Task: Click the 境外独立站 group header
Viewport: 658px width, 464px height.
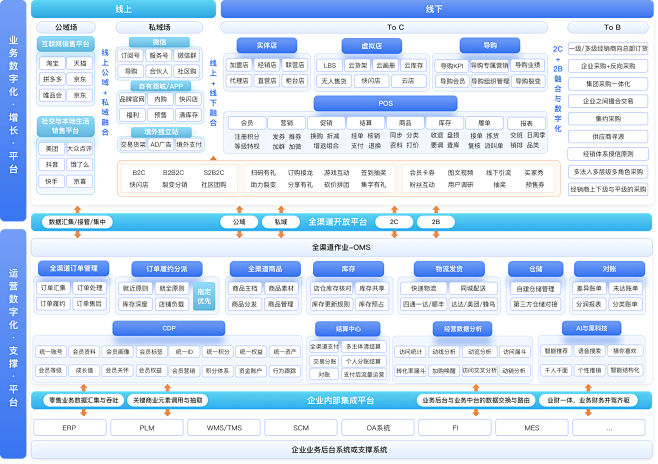Action: point(161,132)
